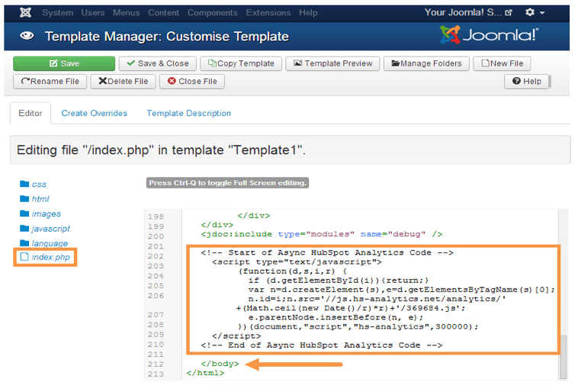Click Save & Close button
The height and width of the screenshot is (392, 578).
click(157, 63)
